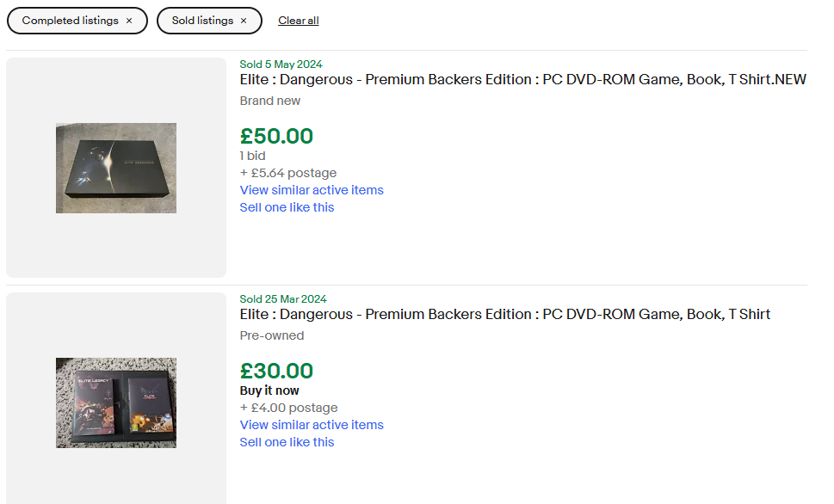Choose Sell one like this under £50.00 listing
This screenshot has height=504, width=834.
point(287,207)
